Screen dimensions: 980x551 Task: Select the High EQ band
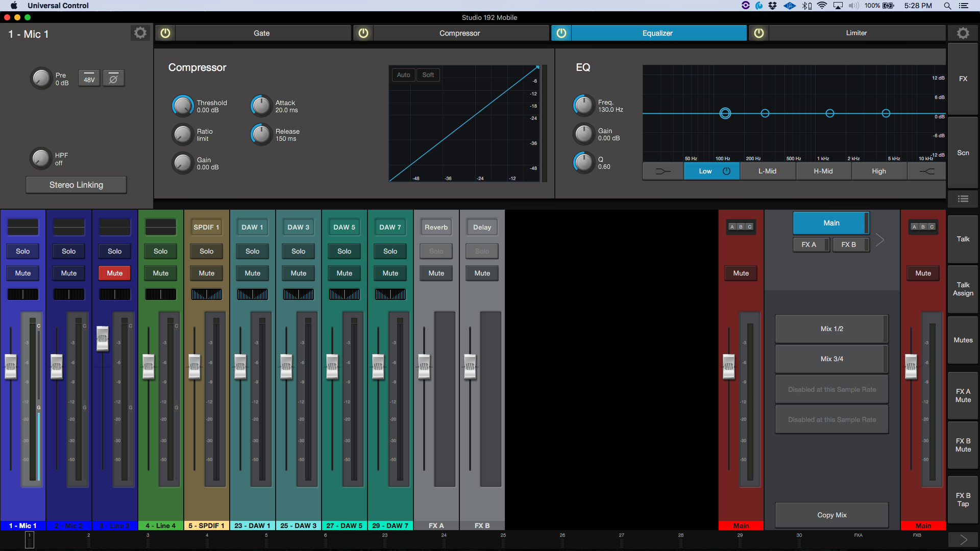tap(879, 171)
